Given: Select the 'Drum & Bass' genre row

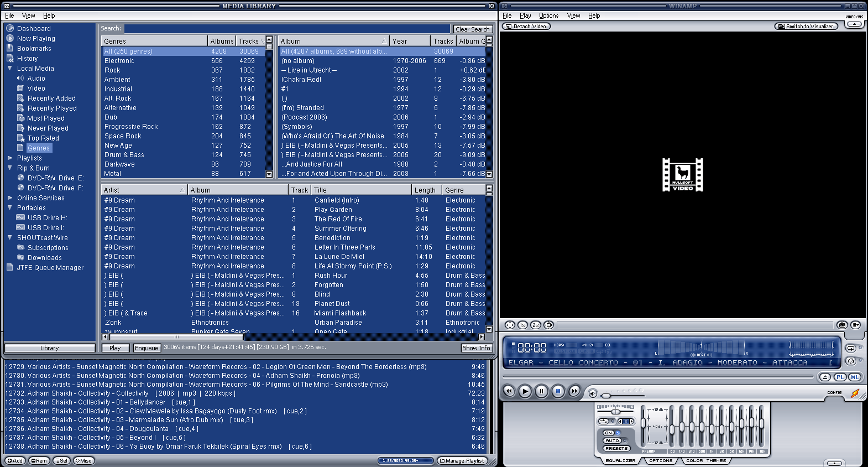Looking at the screenshot, I should (x=184, y=155).
